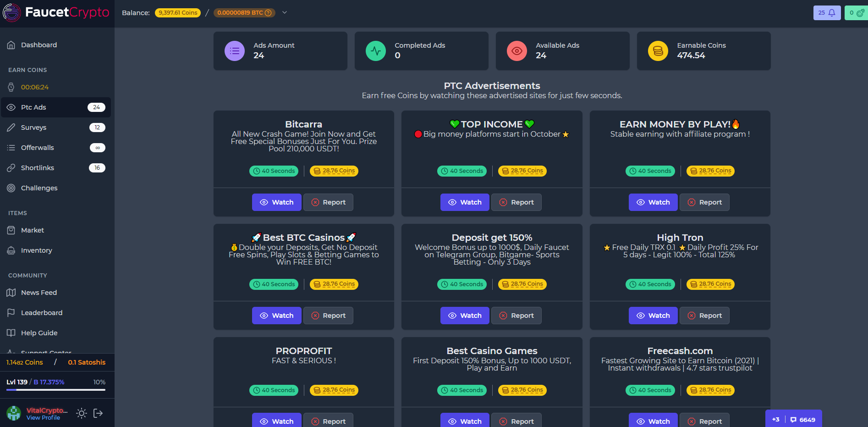Open the chat bubble showing 6649
The width and height of the screenshot is (868, 427).
pyautogui.click(x=803, y=420)
